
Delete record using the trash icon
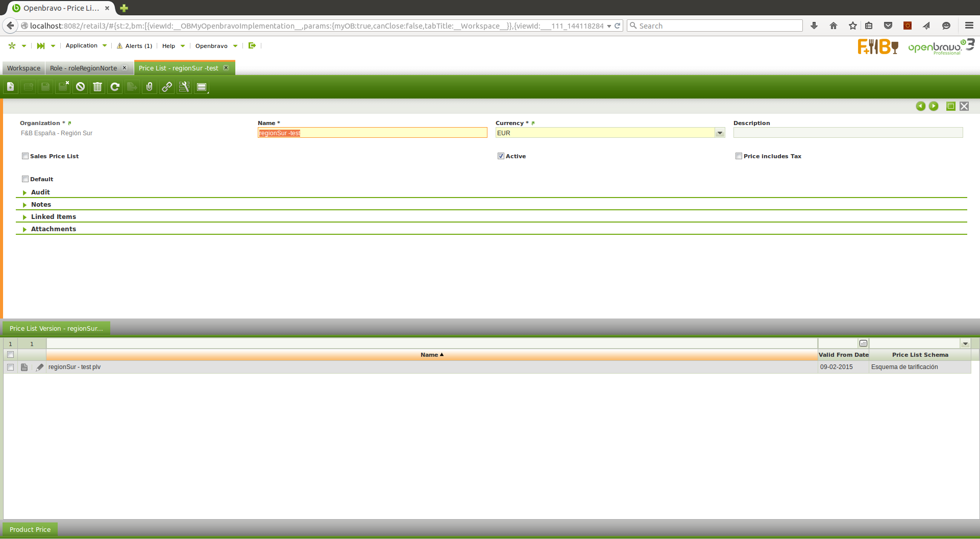[x=97, y=87]
